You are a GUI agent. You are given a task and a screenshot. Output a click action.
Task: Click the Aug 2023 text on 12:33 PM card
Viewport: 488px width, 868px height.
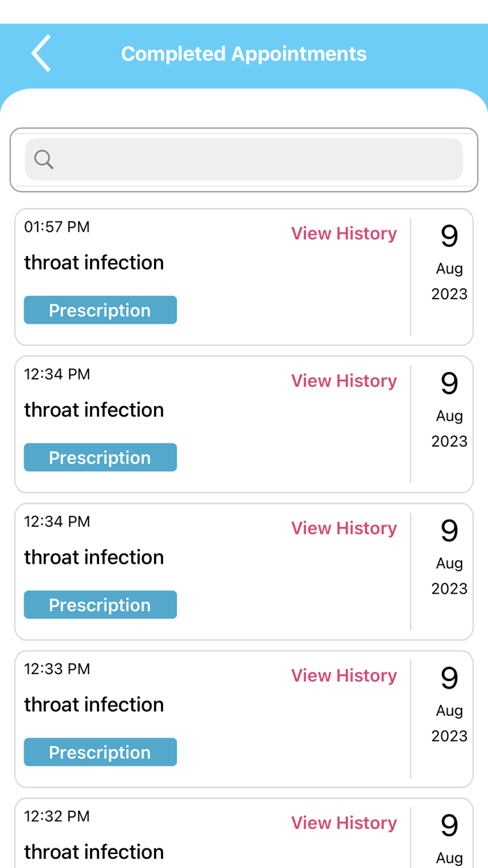click(x=450, y=723)
